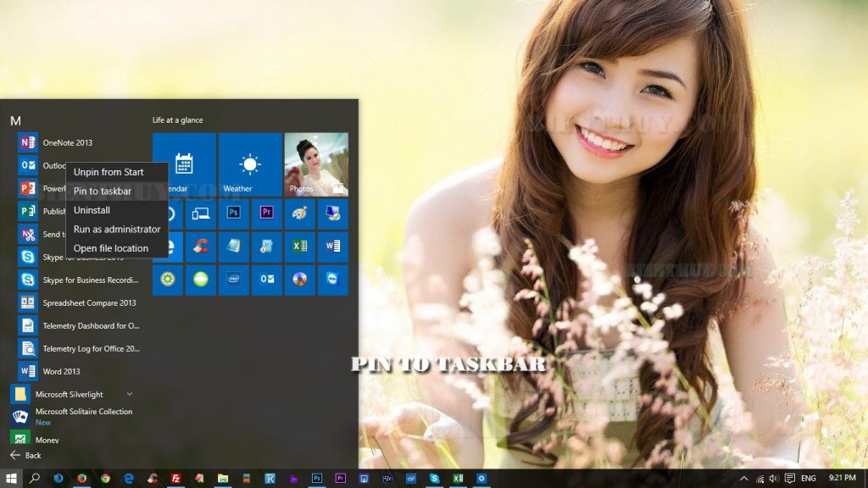Open the Excel tile in Start menu
Viewport: 868px width, 488px height.
point(299,247)
